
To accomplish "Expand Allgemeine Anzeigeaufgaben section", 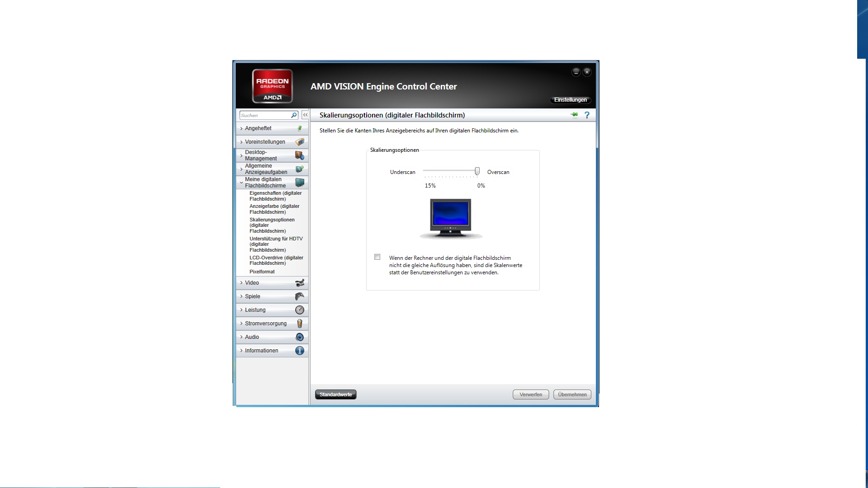I will coord(272,169).
